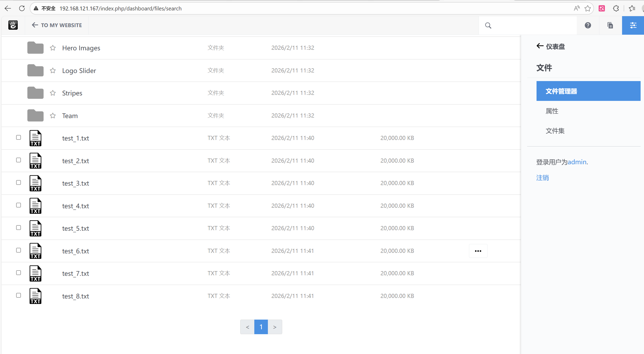This screenshot has width=644, height=354.
Task: Click TO MY WEBSITE back link
Action: pyautogui.click(x=57, y=25)
